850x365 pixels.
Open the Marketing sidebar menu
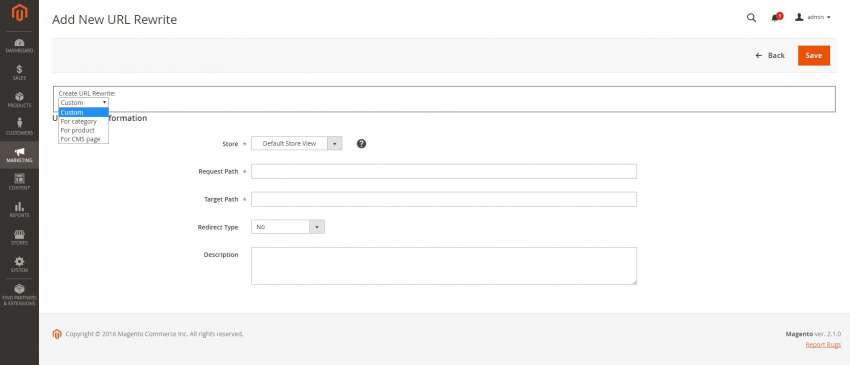19,155
